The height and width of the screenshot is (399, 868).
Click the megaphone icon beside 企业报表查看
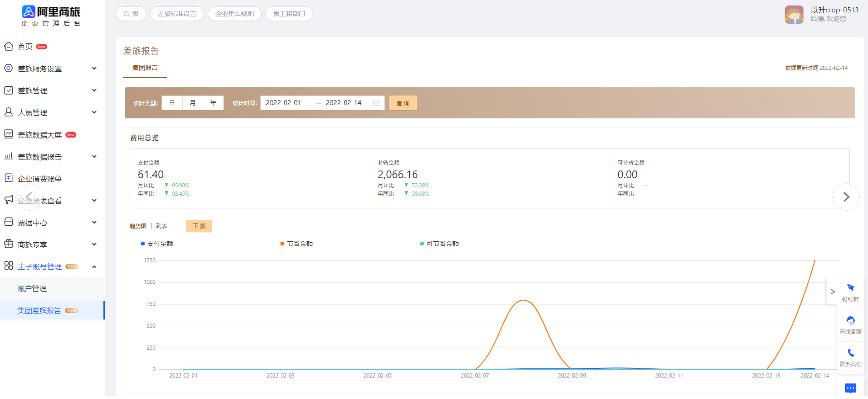[x=9, y=200]
